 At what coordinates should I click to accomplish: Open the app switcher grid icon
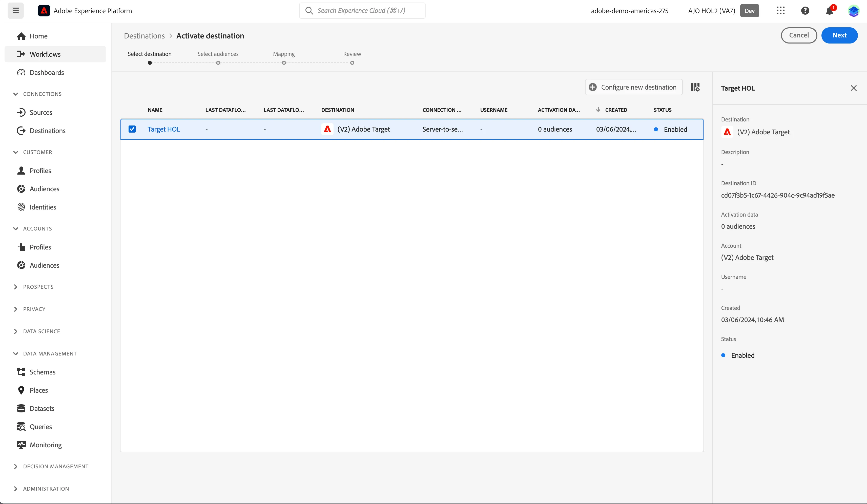pos(780,11)
